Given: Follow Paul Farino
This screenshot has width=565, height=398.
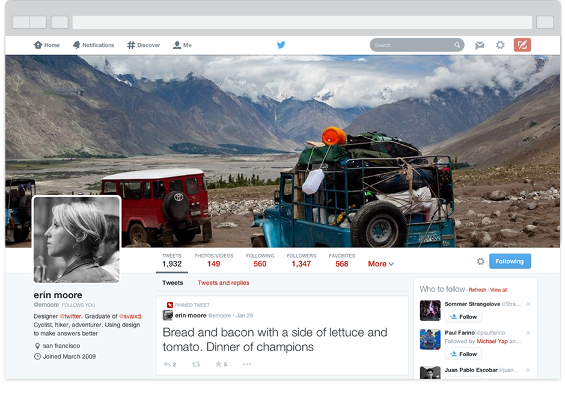Looking at the screenshot, I should tap(463, 354).
